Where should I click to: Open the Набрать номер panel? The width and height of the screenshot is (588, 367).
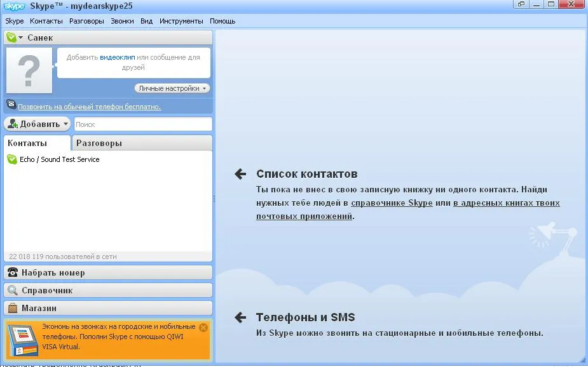[x=108, y=272]
